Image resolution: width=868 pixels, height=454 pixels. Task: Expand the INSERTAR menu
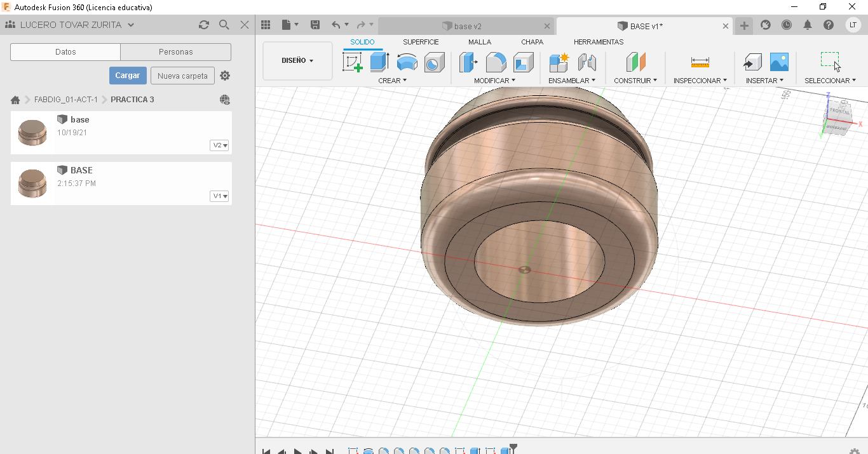click(x=764, y=81)
